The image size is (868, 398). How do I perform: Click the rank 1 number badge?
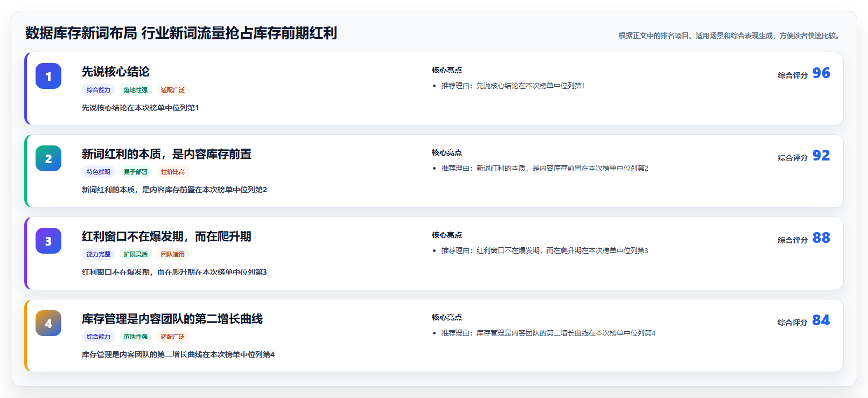[x=48, y=76]
